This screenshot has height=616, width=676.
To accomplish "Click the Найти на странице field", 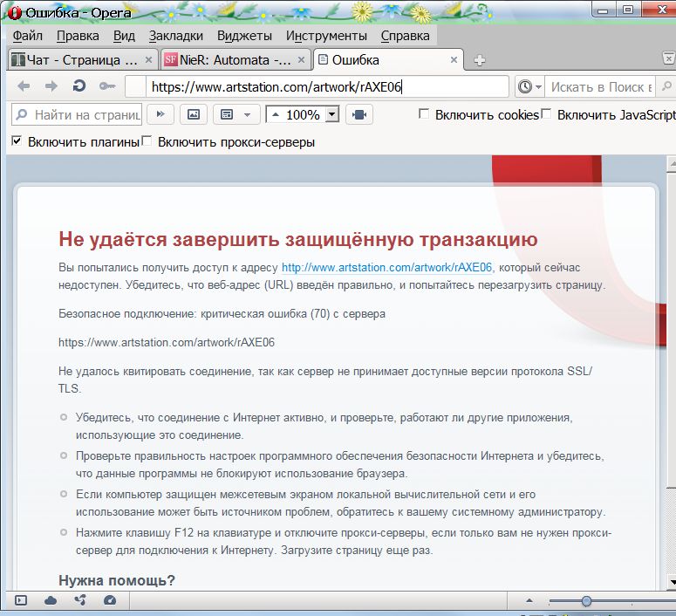I will pos(77,114).
